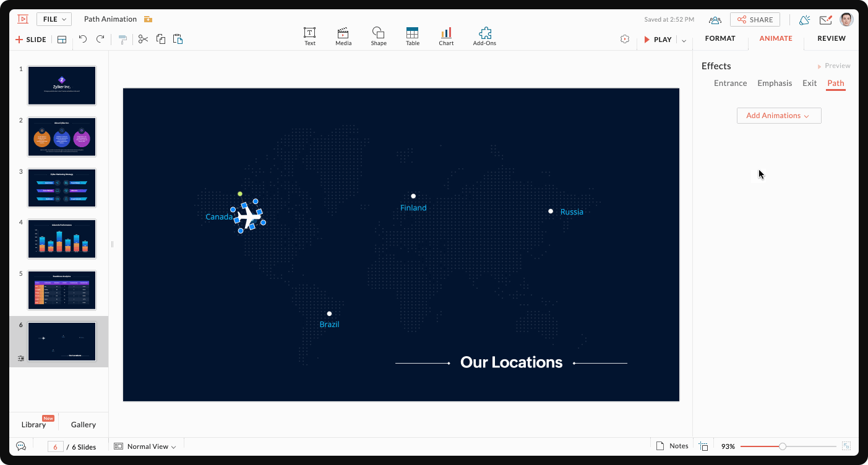Expand the Add Animations dropdown
868x465 pixels.
tap(778, 116)
